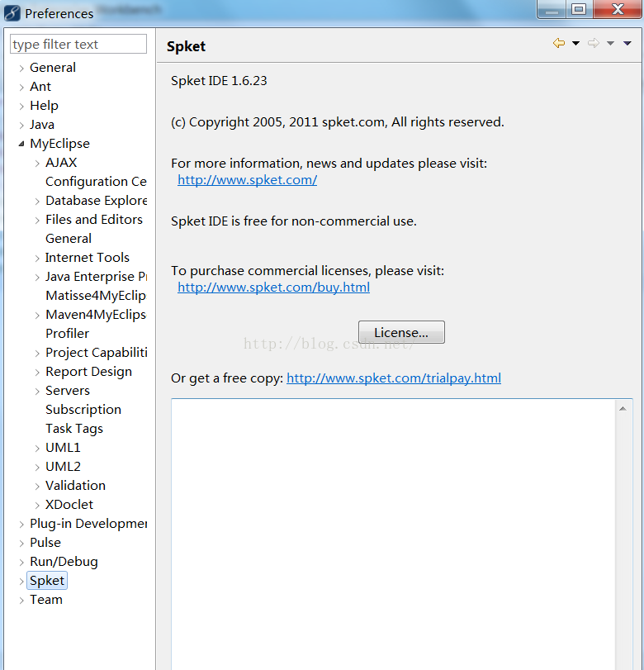Select Task Tags preferences item

tap(74, 429)
